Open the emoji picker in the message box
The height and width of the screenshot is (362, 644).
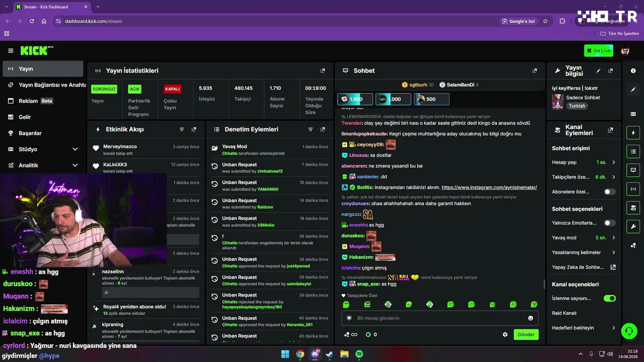pyautogui.click(x=530, y=318)
